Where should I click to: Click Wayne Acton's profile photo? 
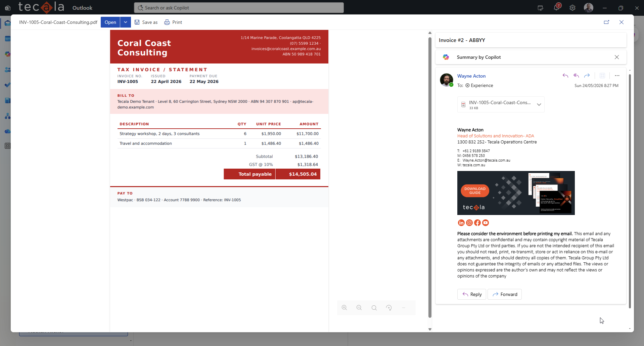click(447, 80)
